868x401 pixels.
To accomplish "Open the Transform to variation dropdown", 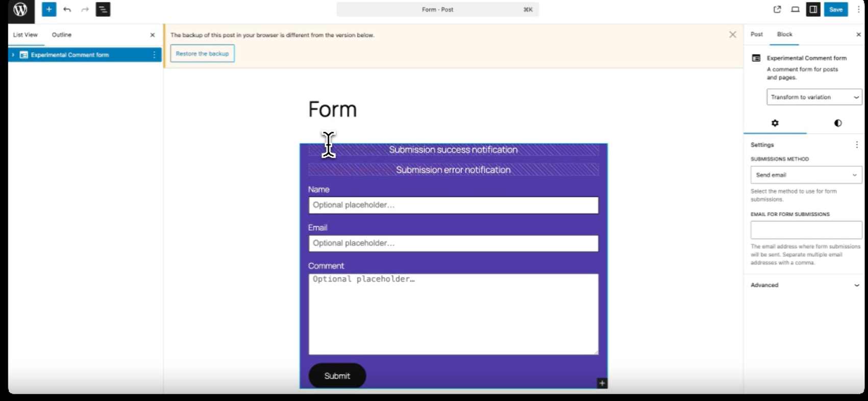I will pyautogui.click(x=814, y=97).
